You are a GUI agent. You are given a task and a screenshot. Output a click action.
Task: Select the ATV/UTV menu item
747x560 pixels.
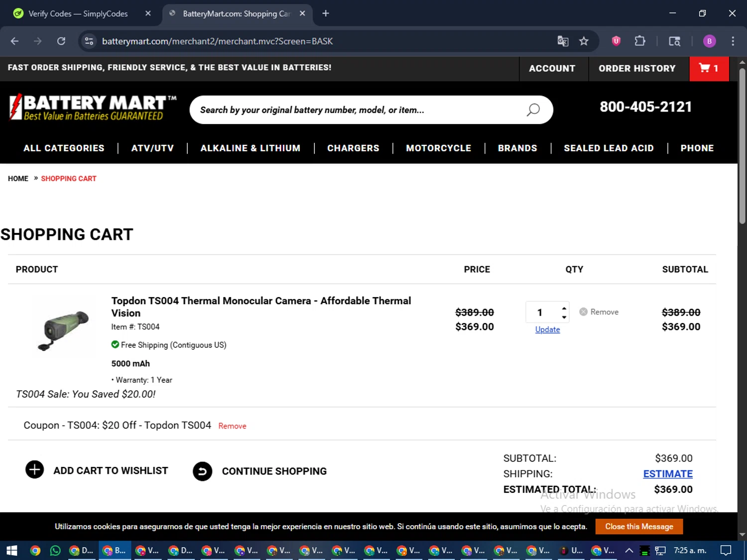click(x=152, y=148)
